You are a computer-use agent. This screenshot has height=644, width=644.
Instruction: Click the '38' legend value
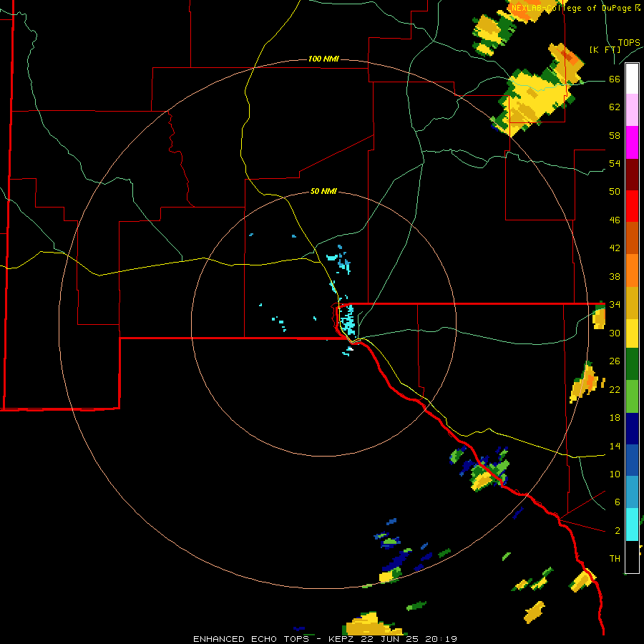pos(615,276)
